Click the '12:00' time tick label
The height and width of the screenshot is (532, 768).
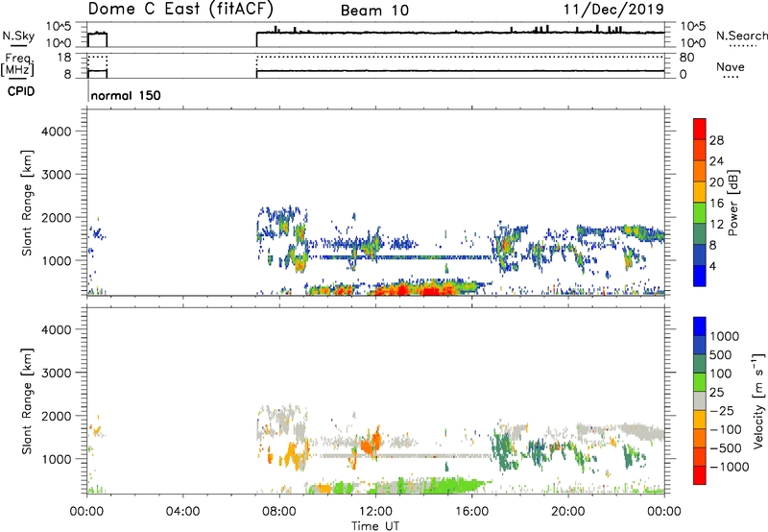[375, 512]
